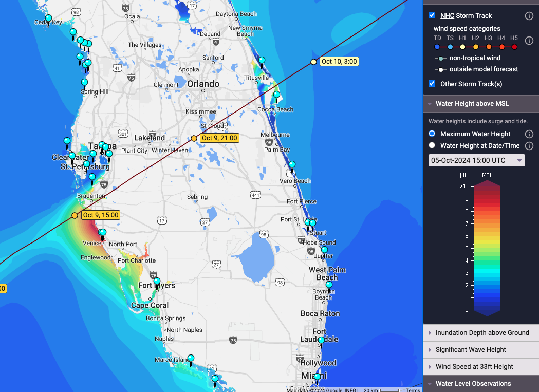Open the Terms link
This screenshot has width=539, height=392.
point(413,389)
